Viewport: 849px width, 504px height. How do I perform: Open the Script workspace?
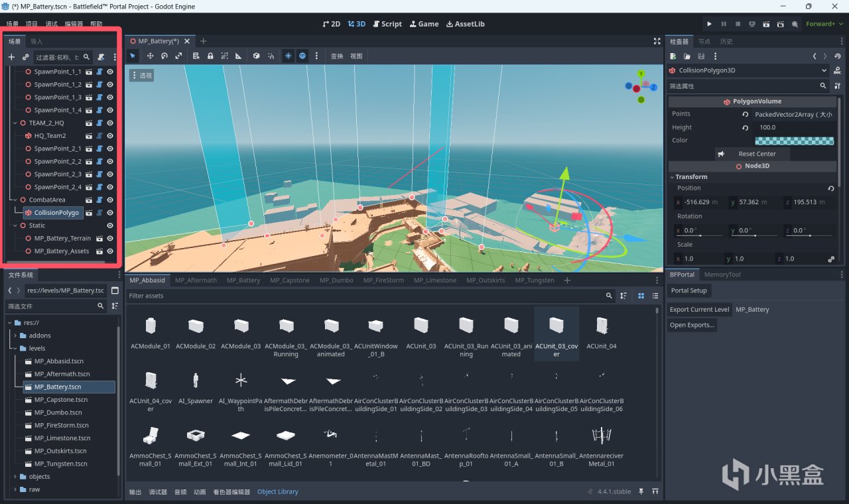coord(386,24)
